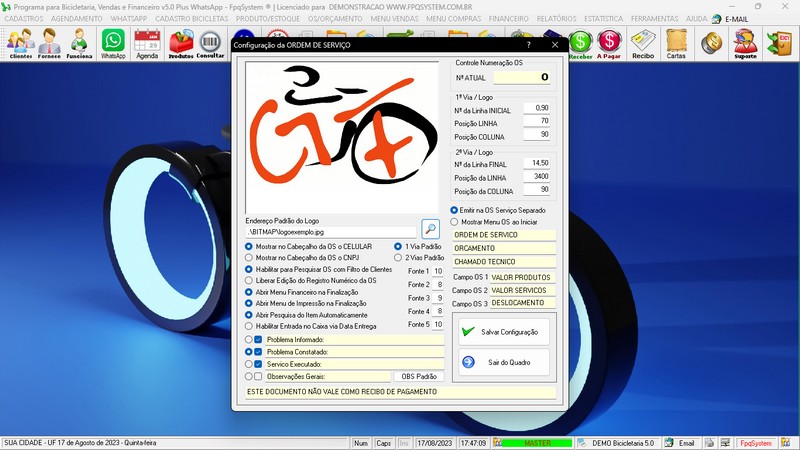Click the Nº da Linha FINAL field
Viewport: 800px width, 450px height.
(x=537, y=163)
